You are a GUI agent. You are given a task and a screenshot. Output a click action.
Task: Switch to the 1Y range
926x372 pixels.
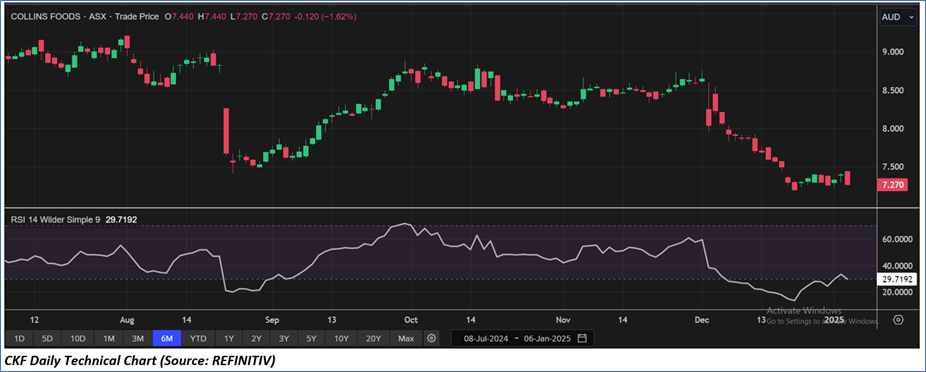(x=229, y=338)
